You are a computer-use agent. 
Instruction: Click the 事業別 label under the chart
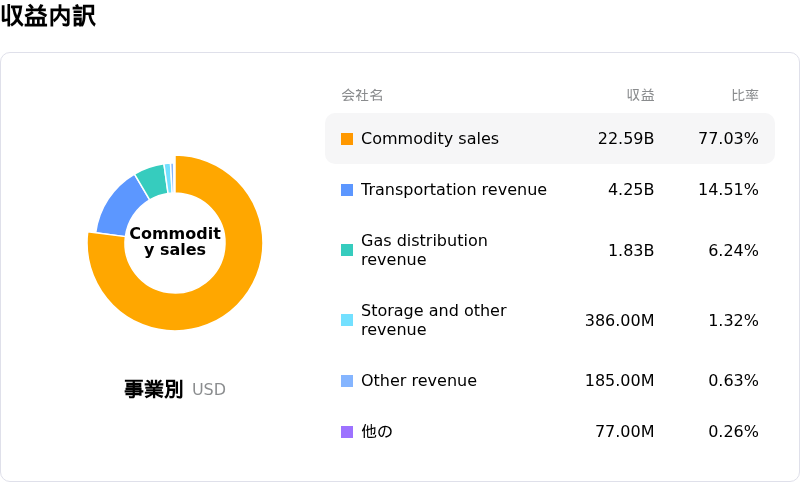pos(154,389)
